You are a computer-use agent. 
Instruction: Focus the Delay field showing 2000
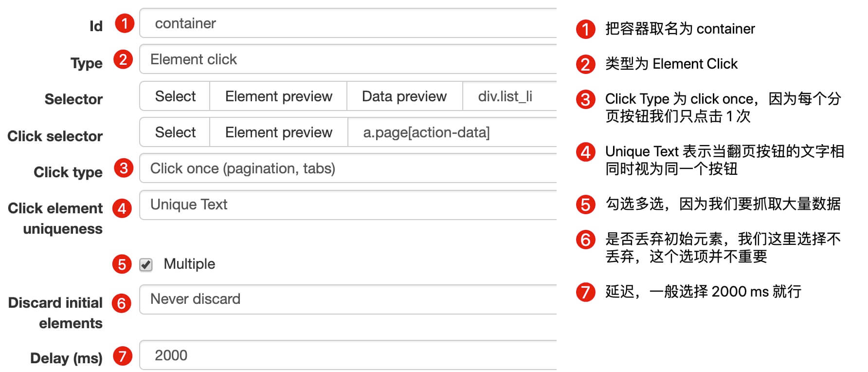click(x=348, y=355)
